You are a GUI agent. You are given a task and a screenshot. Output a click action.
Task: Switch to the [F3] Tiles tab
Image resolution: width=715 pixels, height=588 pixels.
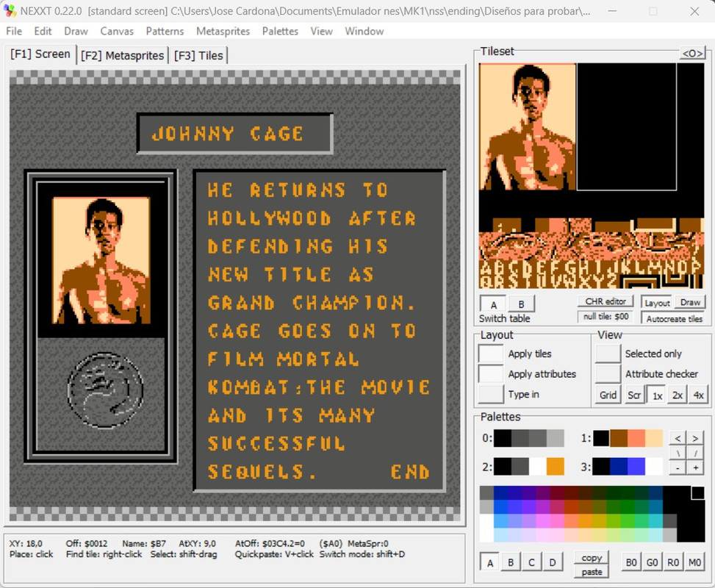tap(198, 56)
